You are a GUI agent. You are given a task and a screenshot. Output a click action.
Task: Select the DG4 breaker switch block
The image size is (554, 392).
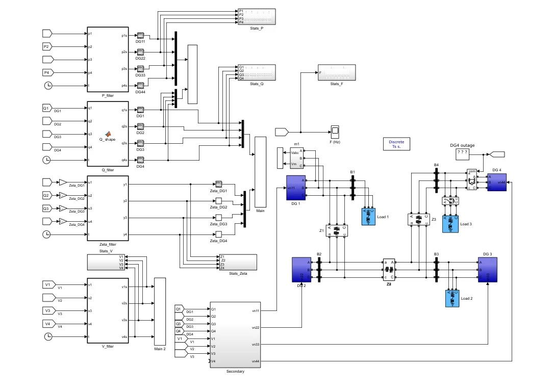[472, 179]
